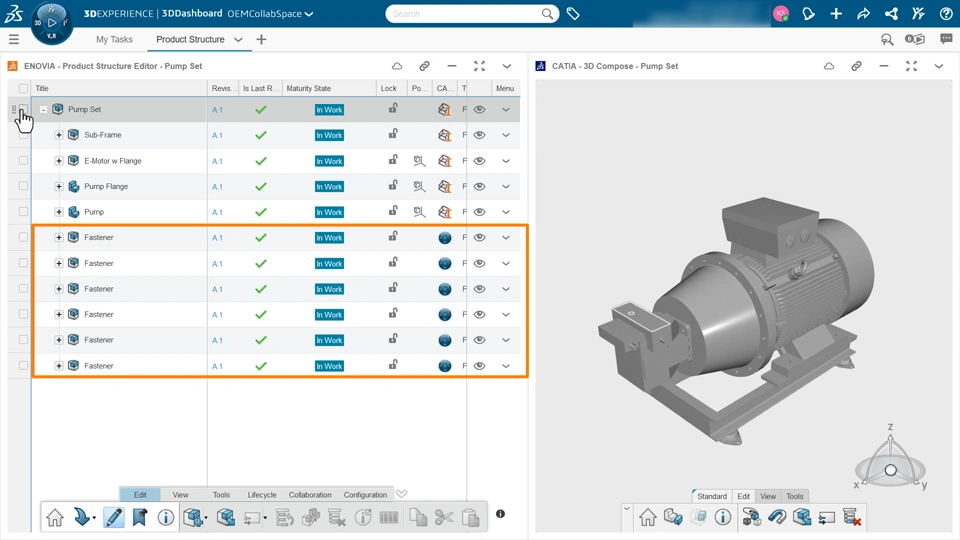
Task: Toggle visibility eye for E-Motor w Flange row
Action: (x=479, y=161)
